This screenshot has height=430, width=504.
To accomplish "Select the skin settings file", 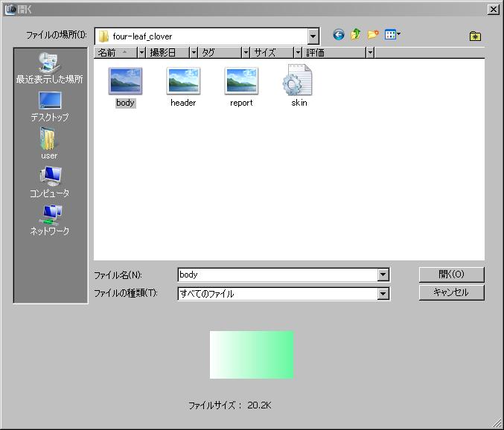I will (x=299, y=86).
